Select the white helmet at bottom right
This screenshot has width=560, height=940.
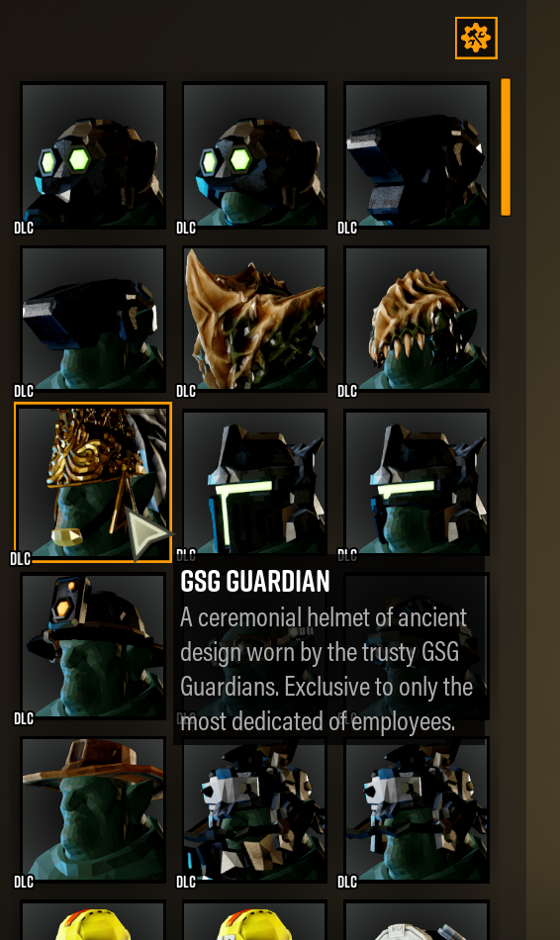coord(417,920)
